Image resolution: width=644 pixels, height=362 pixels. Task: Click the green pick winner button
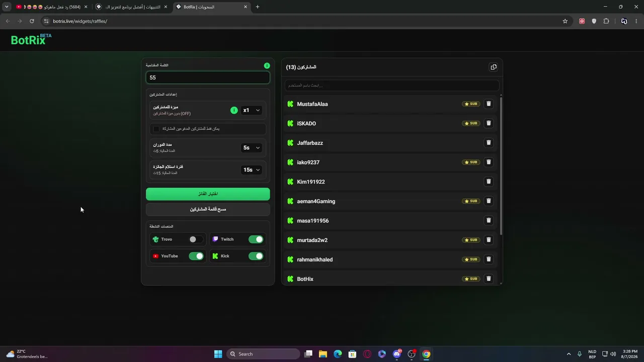[x=208, y=194]
